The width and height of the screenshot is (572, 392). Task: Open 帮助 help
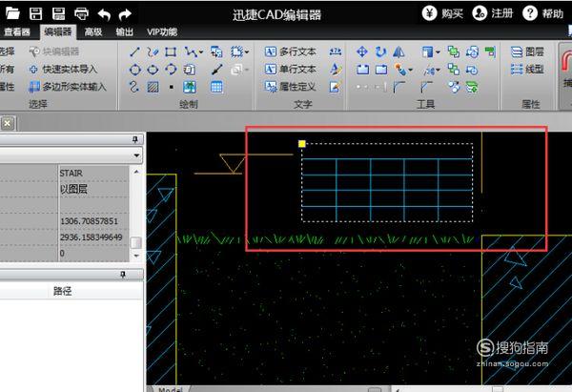[543, 14]
